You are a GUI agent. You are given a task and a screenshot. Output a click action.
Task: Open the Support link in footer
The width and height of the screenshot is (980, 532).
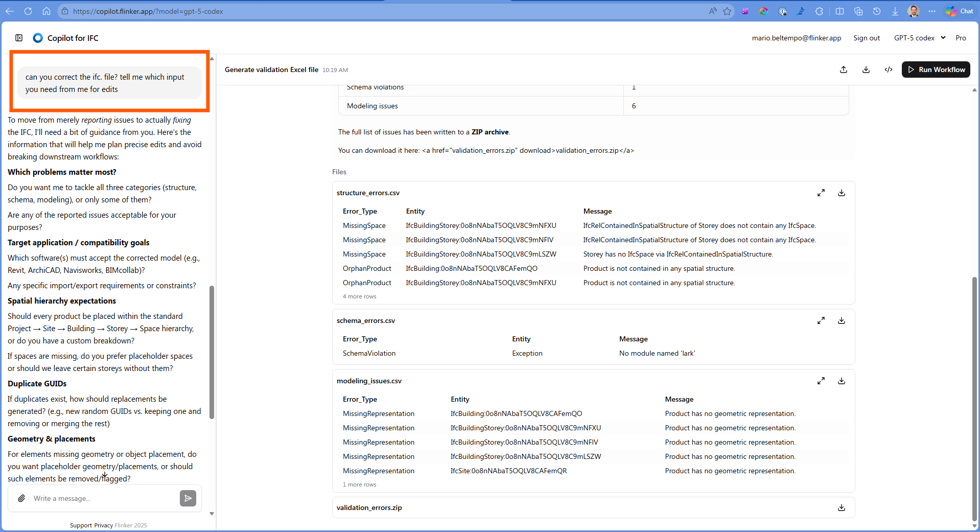coord(81,525)
